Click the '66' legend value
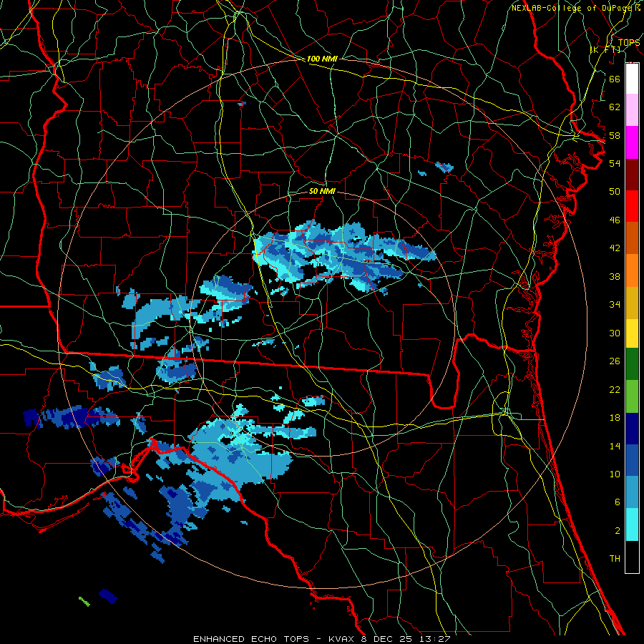The height and width of the screenshot is (644, 644). click(x=615, y=79)
